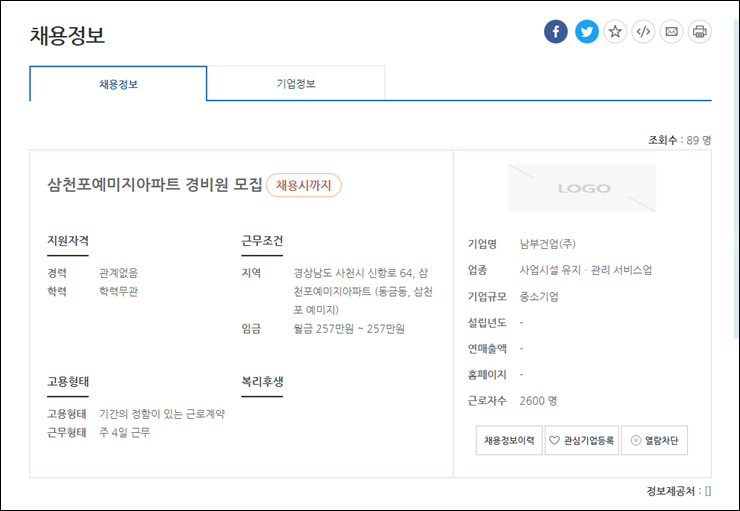
Task: Click the 지원자격 section heading
Action: [x=67, y=241]
